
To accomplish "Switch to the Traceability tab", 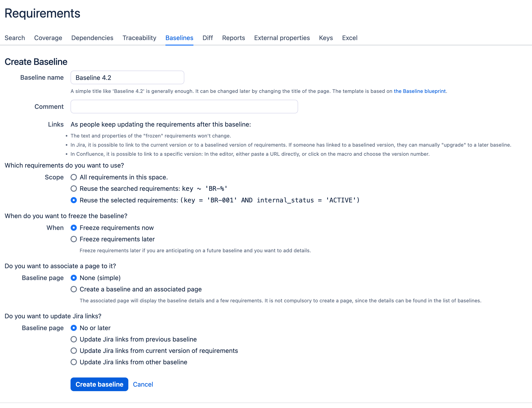I will click(x=139, y=38).
